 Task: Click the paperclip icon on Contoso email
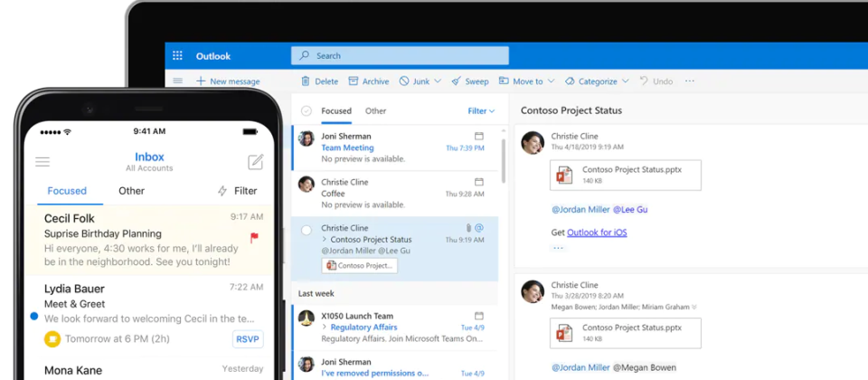coord(468,228)
